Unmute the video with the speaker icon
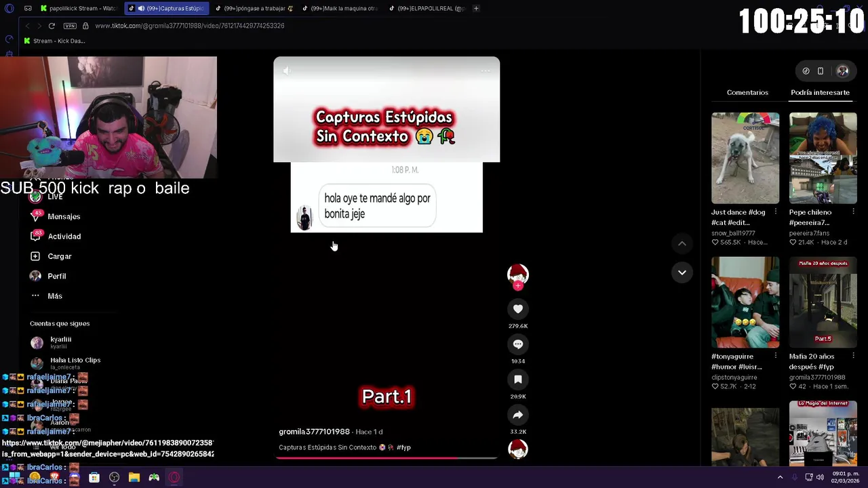868x488 pixels. (x=286, y=70)
